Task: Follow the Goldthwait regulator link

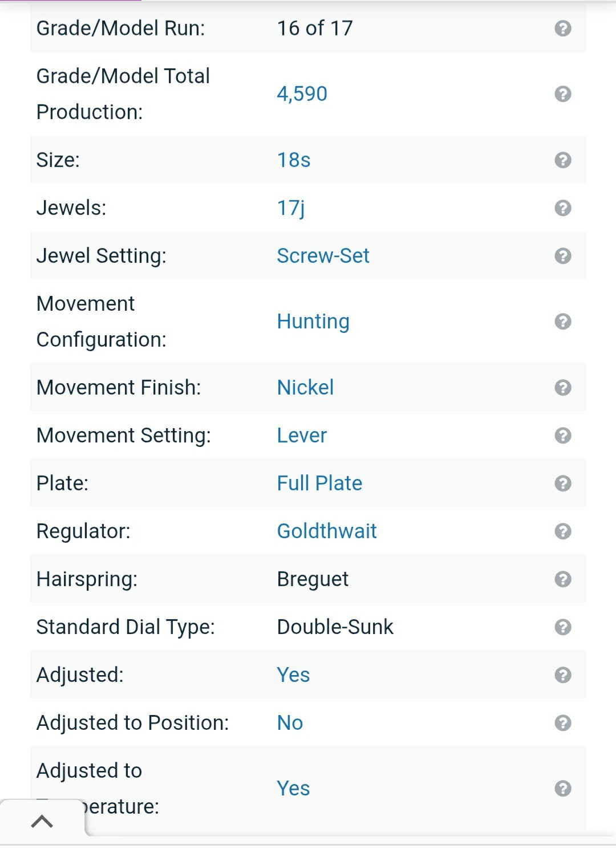Action: pyautogui.click(x=327, y=531)
